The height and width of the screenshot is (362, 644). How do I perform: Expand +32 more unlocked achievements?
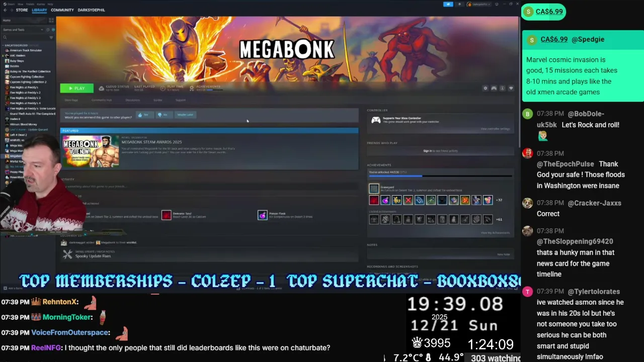tap(499, 200)
